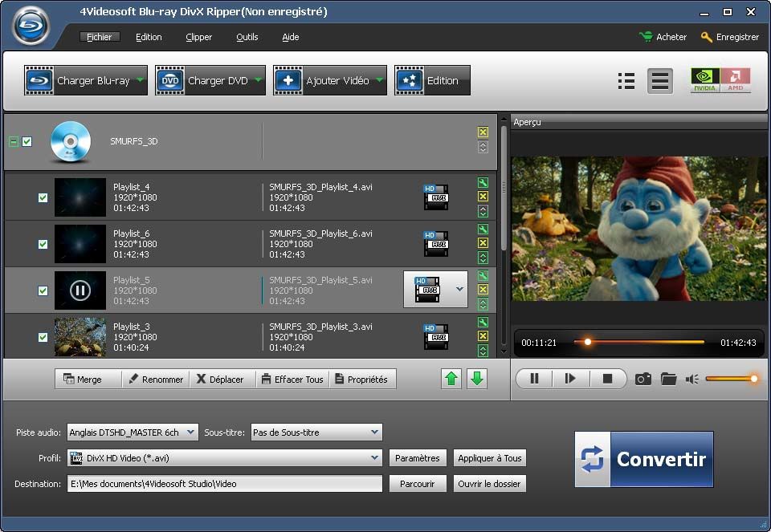Screen dimensions: 771x532
Task: Click the Playlist_3 video thumbnail
Action: (80, 336)
